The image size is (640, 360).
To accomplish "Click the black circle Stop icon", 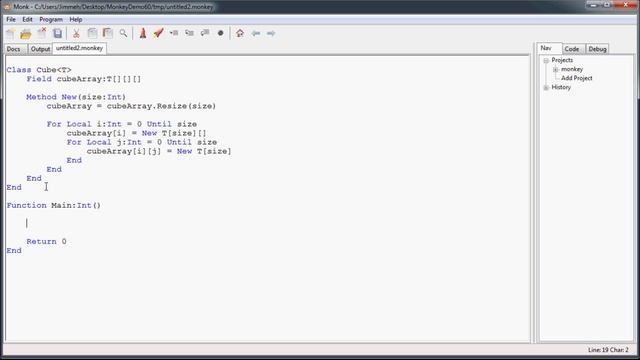I will (220, 33).
